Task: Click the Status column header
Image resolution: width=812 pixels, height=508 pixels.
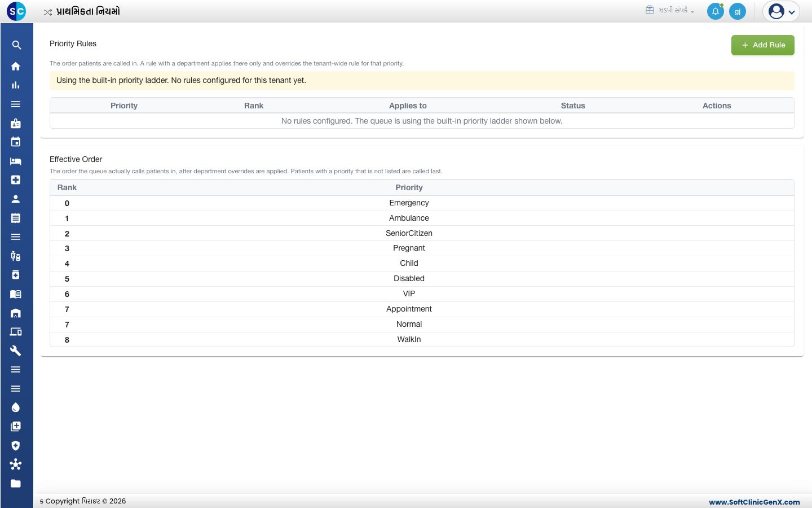Action: pos(573,106)
